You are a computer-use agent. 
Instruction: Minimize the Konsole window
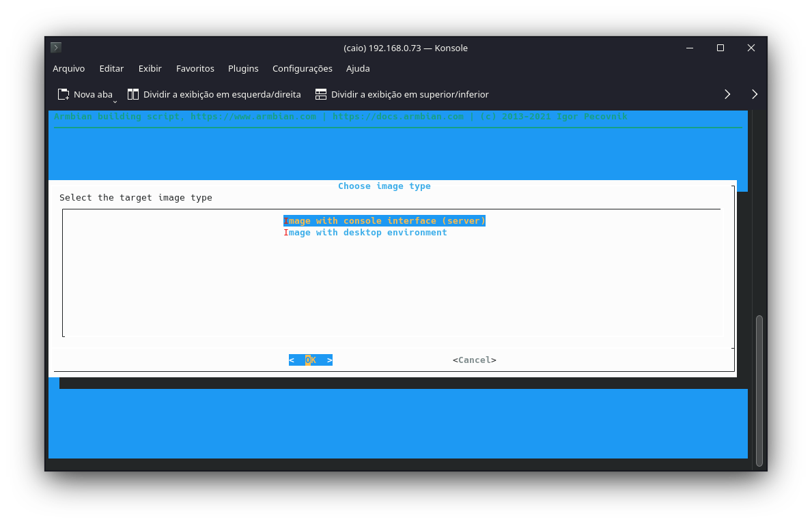690,48
